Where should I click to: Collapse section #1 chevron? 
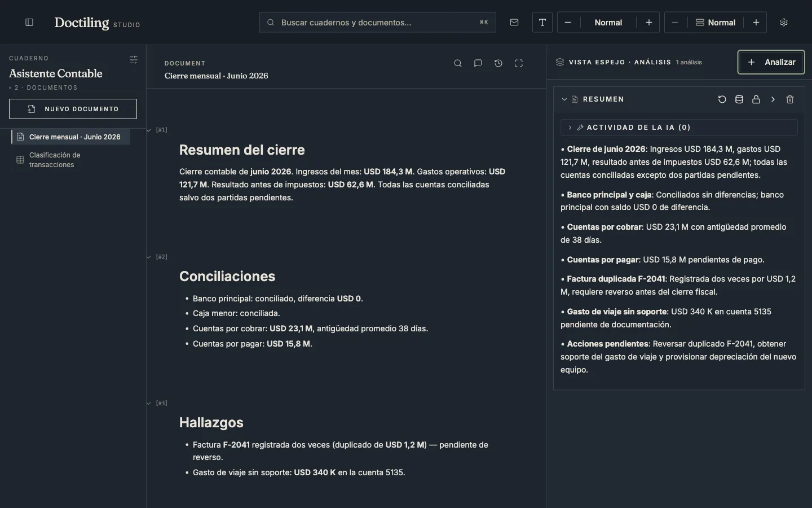coord(149,130)
